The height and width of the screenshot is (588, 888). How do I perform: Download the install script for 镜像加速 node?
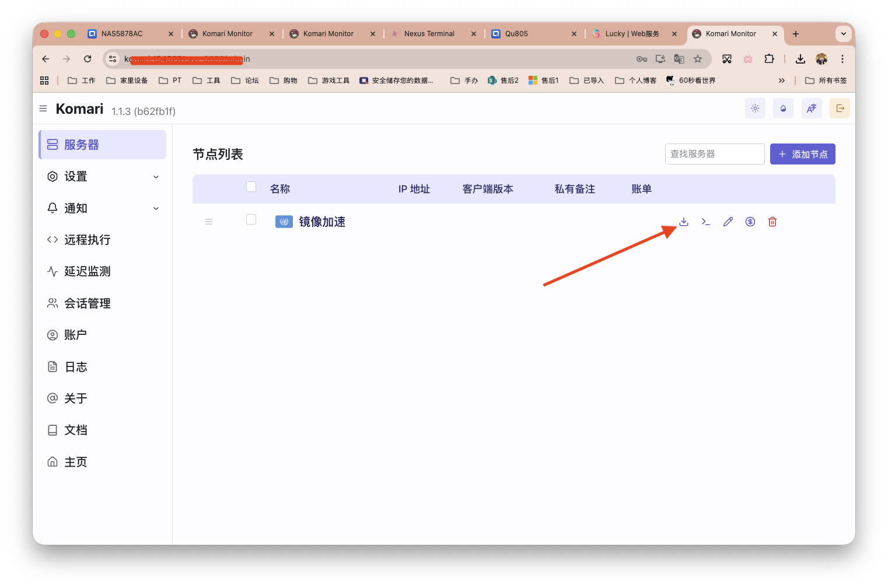tap(683, 222)
